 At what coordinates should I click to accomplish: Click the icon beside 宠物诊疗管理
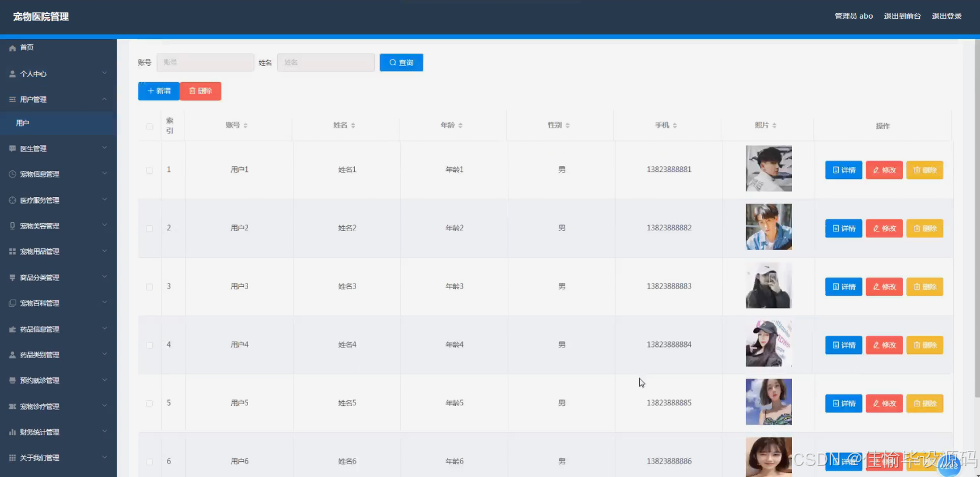12,407
